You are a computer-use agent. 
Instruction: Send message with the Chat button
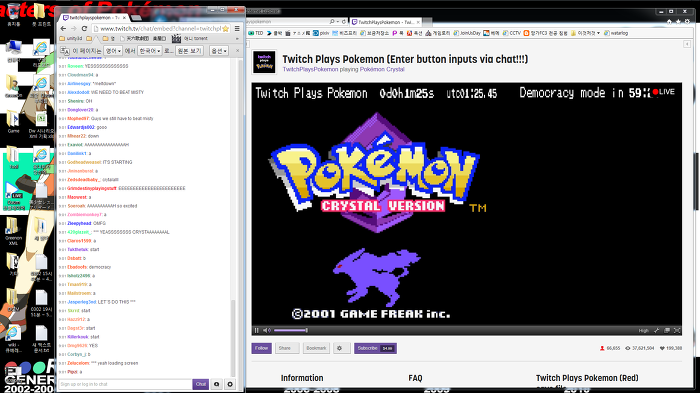pyautogui.click(x=200, y=384)
